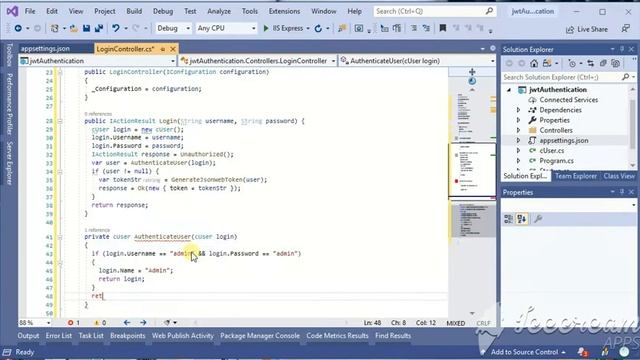
Task: Open Package Manager Console tab
Action: coord(260,336)
